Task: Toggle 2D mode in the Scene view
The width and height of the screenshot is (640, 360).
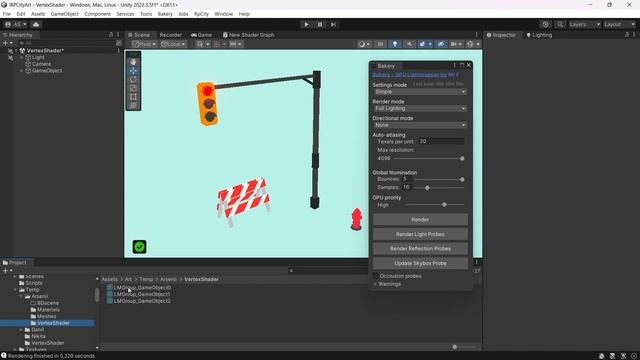Action: [x=380, y=44]
